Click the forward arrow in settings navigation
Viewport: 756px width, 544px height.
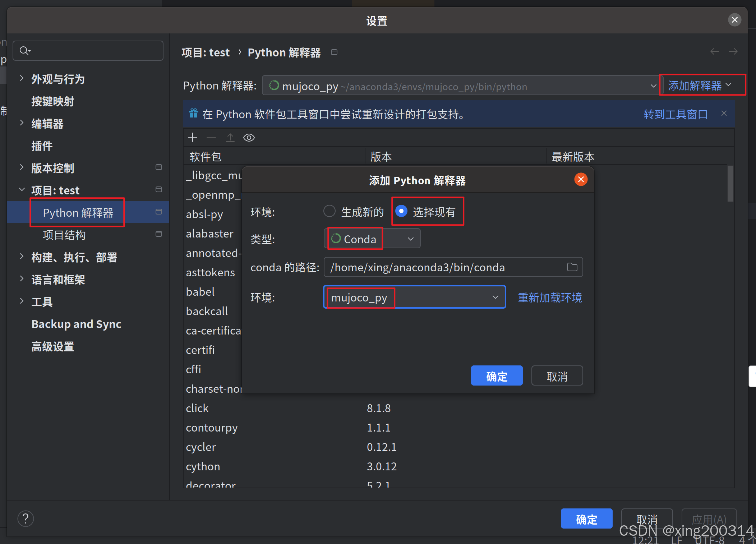pos(733,51)
